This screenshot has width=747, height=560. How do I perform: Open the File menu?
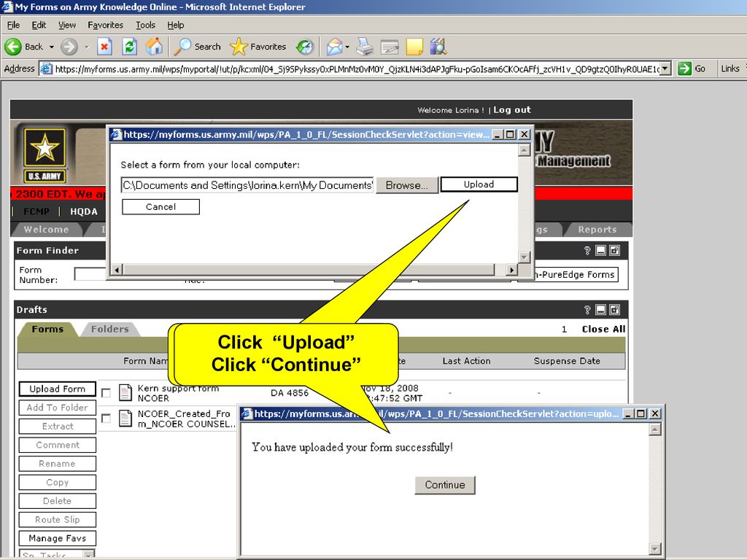(x=13, y=25)
